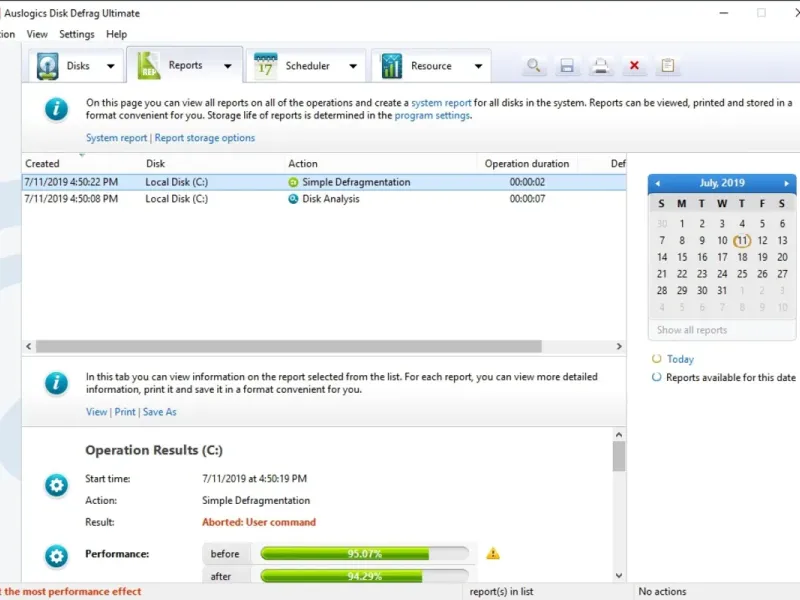Switch to the Scheduler tab
Viewport: 800px width, 600px height.
(x=306, y=66)
